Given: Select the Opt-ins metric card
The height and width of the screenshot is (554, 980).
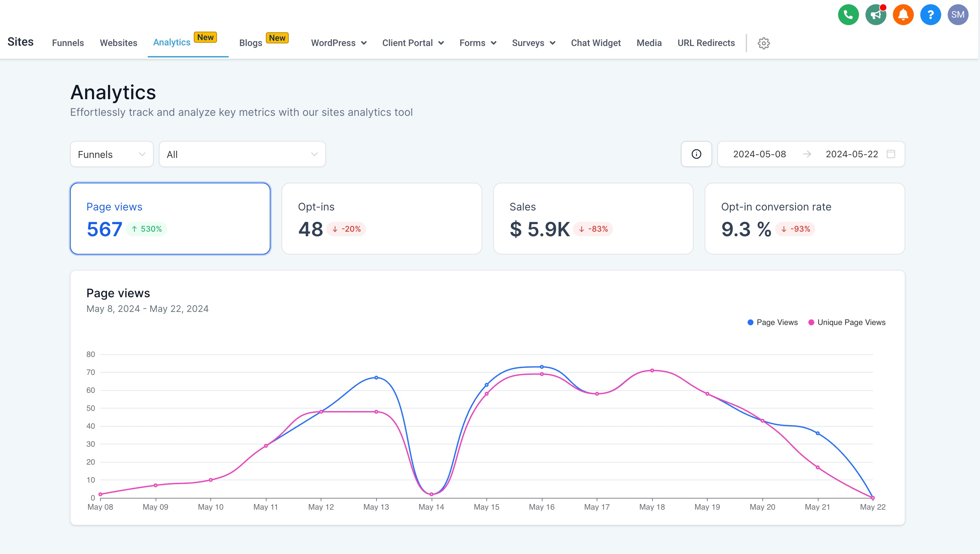Looking at the screenshot, I should pyautogui.click(x=382, y=218).
